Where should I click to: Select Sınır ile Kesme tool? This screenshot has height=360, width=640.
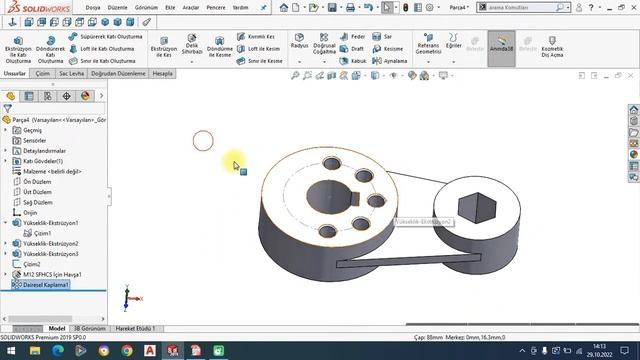(x=260, y=61)
